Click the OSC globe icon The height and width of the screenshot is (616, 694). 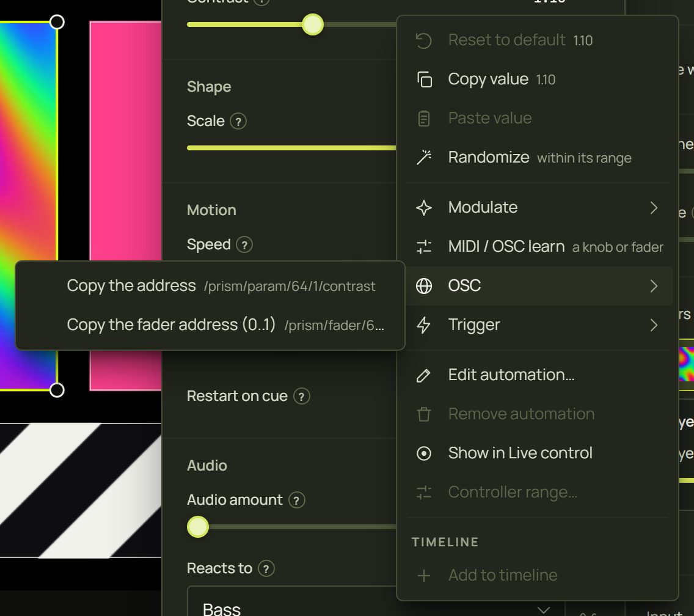tap(424, 286)
